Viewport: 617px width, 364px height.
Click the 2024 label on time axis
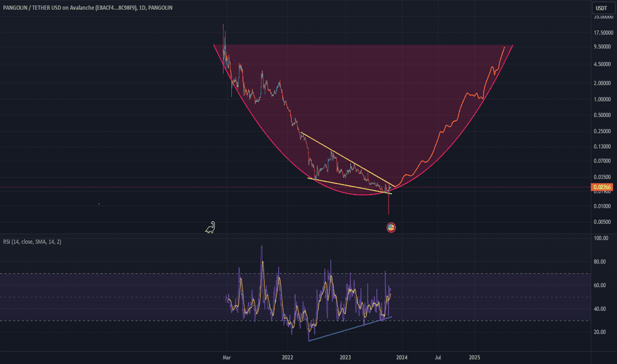[x=402, y=357]
